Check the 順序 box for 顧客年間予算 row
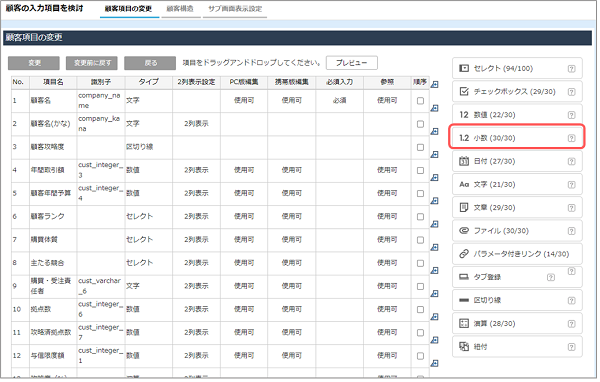The image size is (600, 382). [x=420, y=193]
